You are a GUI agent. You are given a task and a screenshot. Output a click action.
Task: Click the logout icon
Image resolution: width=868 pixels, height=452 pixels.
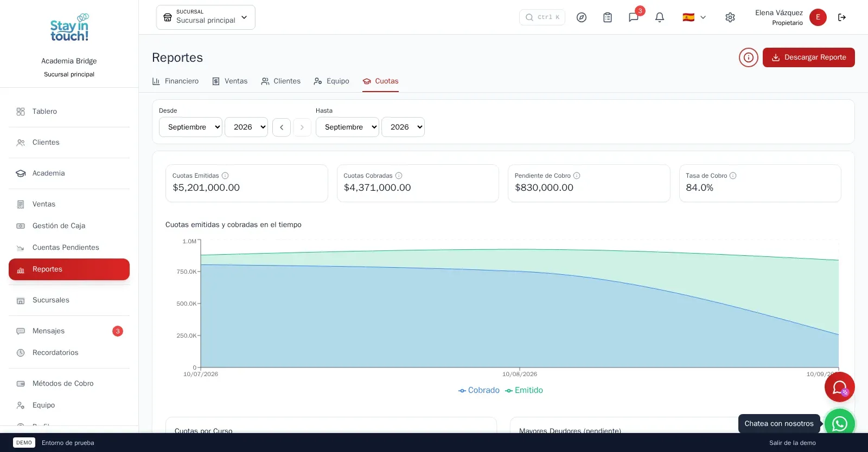[x=842, y=17]
